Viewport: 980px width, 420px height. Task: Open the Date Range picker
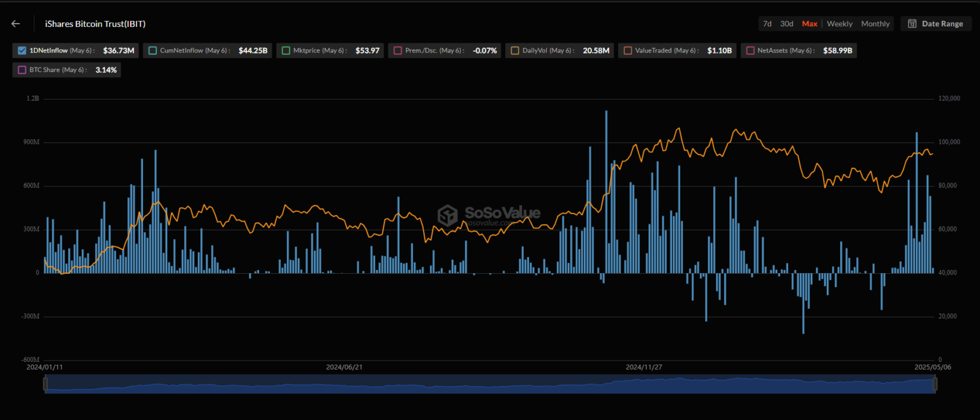936,24
